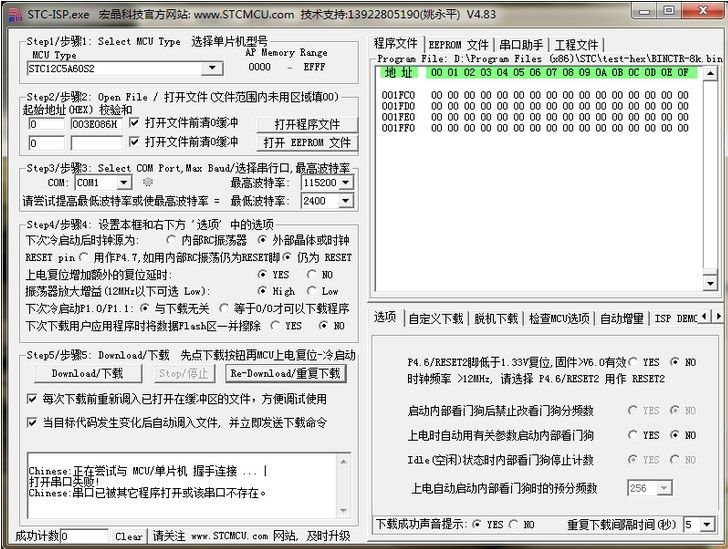The image size is (728, 549).
Task: Select internal RC oscillator radio button
Action: [171, 241]
